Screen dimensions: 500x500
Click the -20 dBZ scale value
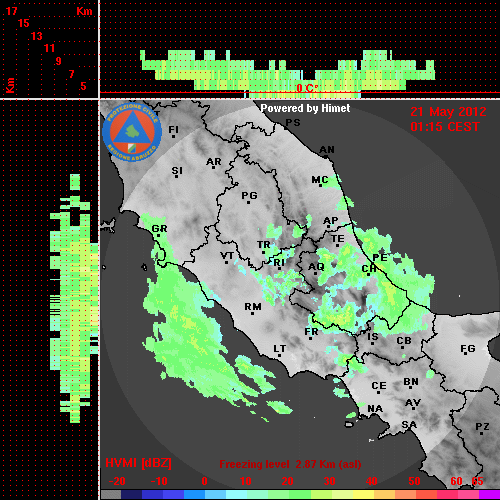tap(117, 481)
